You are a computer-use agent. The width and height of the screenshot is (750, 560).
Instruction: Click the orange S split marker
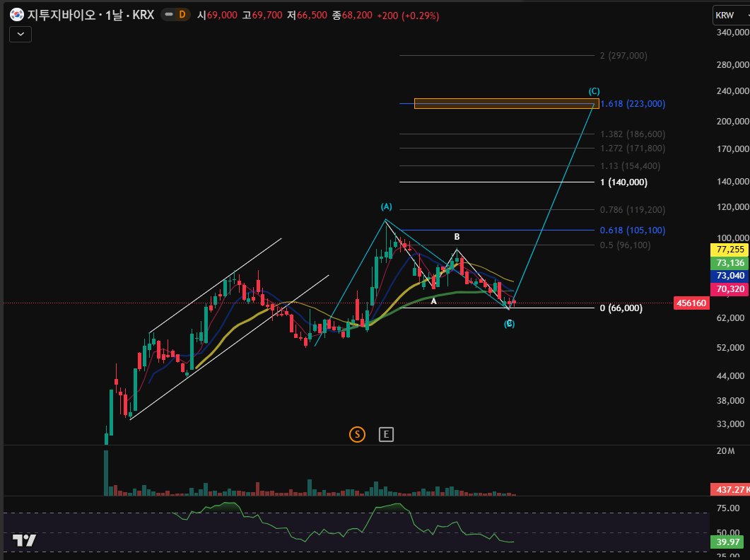[357, 435]
